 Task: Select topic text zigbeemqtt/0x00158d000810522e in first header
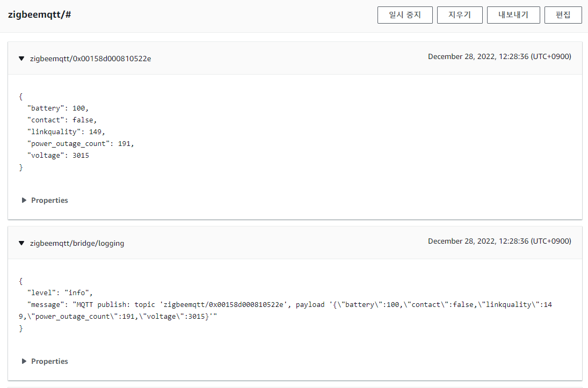(90, 58)
